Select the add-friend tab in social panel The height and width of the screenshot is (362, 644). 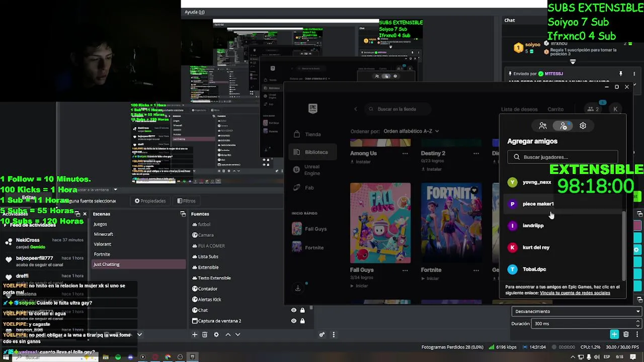(563, 126)
